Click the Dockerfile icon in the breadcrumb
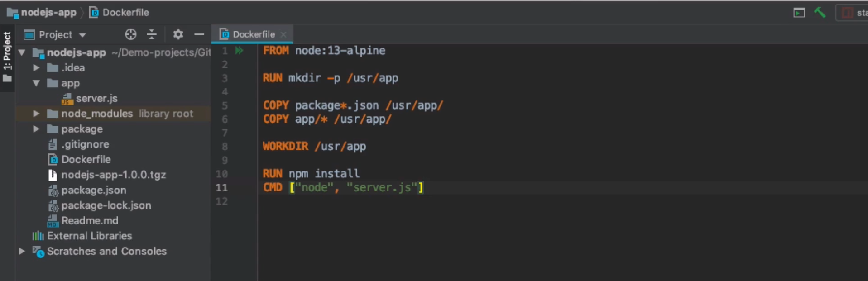Image resolution: width=868 pixels, height=281 pixels. coord(94,12)
